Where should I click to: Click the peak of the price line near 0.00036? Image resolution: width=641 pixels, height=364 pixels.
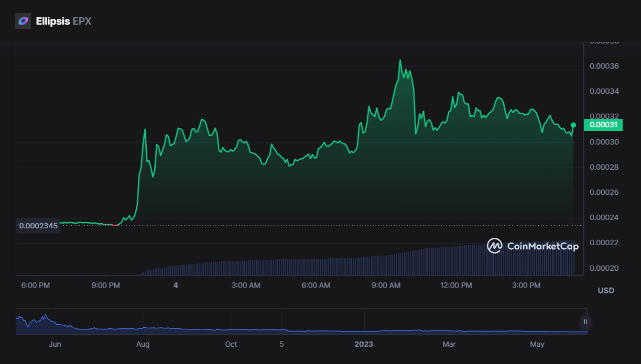400,60
